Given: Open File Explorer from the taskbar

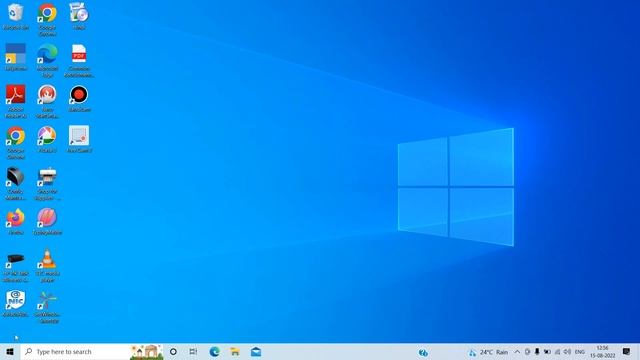Looking at the screenshot, I should click(x=235, y=351).
